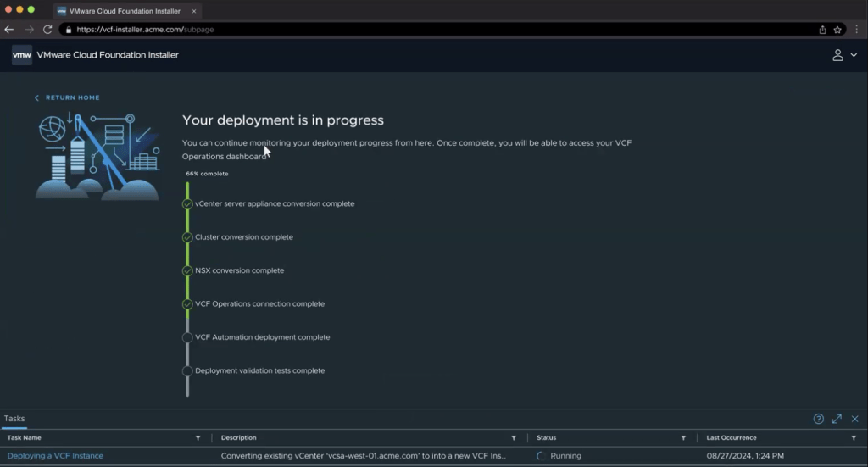Screen dimensions: 868x467
Task: Filter the Task Name column
Action: pyautogui.click(x=198, y=438)
